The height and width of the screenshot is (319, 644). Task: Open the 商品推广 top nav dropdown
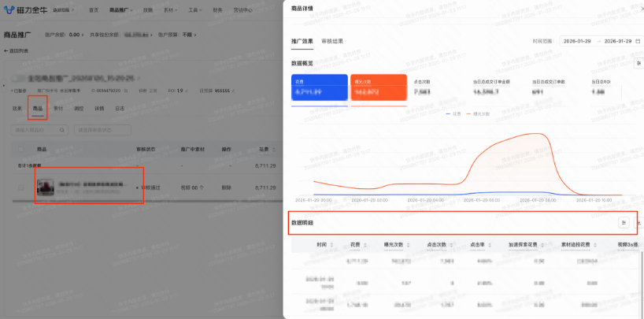(121, 10)
